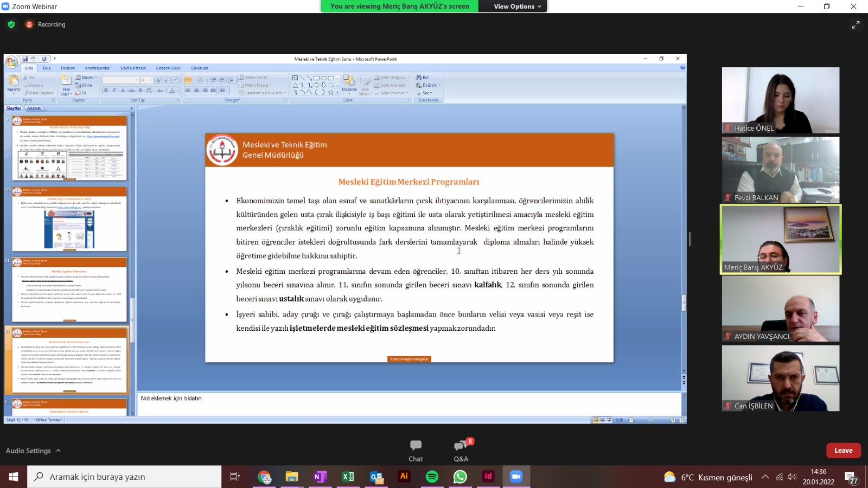Viewport: 868px width, 488px height.
Task: Click the red Leave button
Action: click(843, 451)
